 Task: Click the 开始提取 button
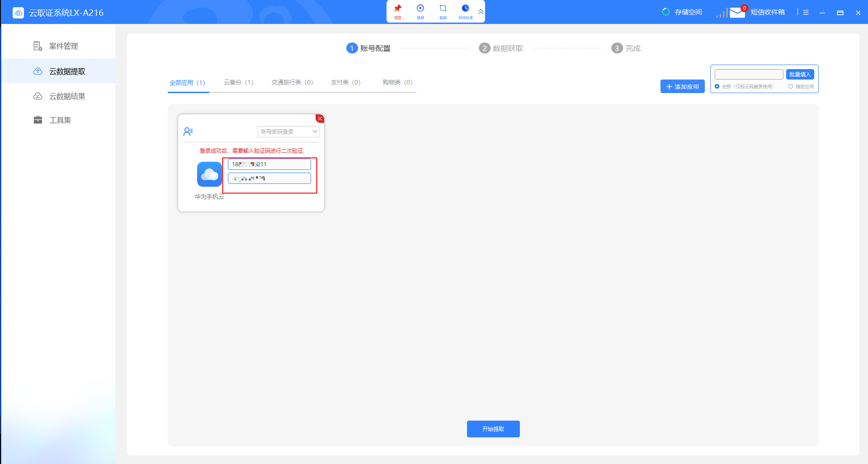(x=493, y=429)
